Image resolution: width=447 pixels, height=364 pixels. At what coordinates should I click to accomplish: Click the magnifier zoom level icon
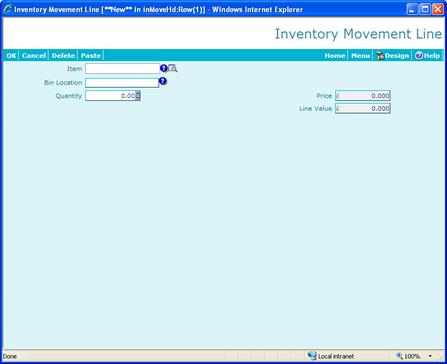(x=399, y=356)
